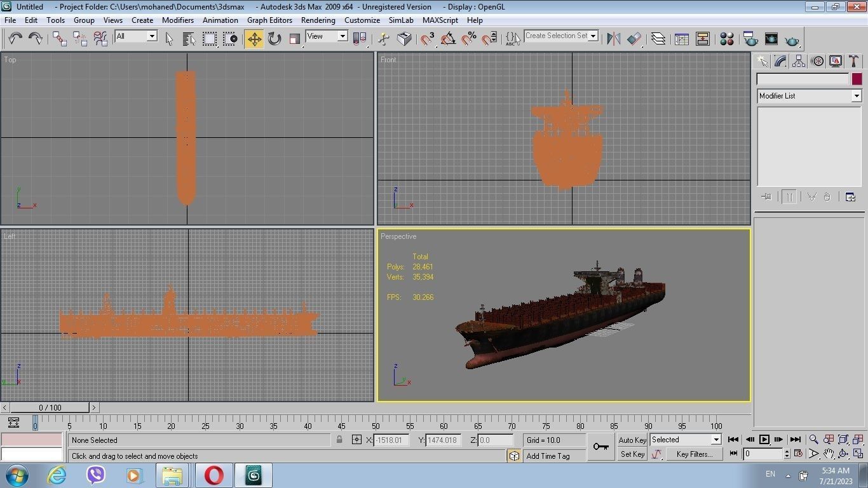Image resolution: width=868 pixels, height=488 pixels.
Task: Activate Select and Move tool
Action: click(254, 39)
